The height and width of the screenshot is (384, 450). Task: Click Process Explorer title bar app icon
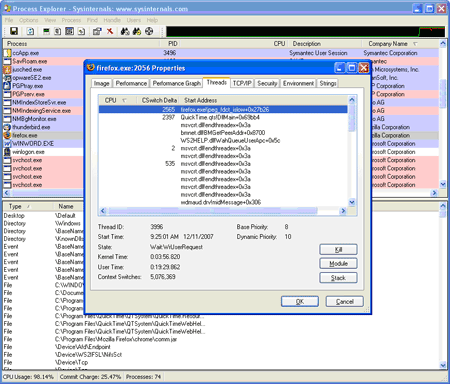(7, 8)
